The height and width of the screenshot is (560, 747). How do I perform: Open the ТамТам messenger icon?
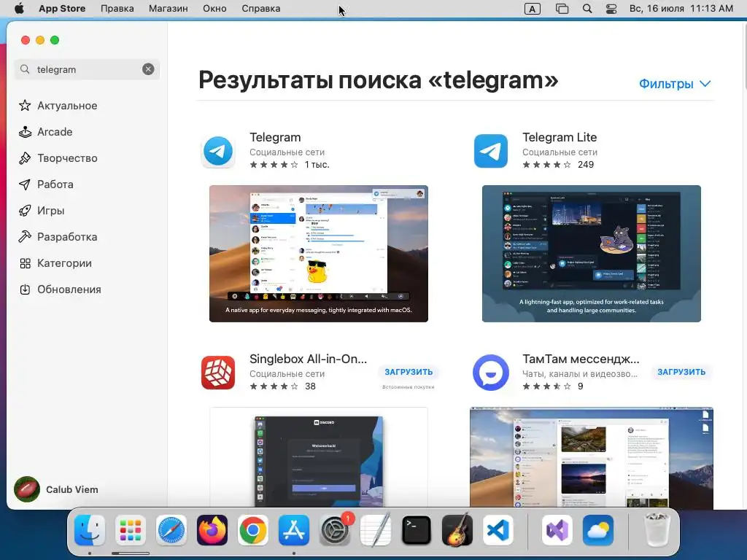click(x=491, y=373)
